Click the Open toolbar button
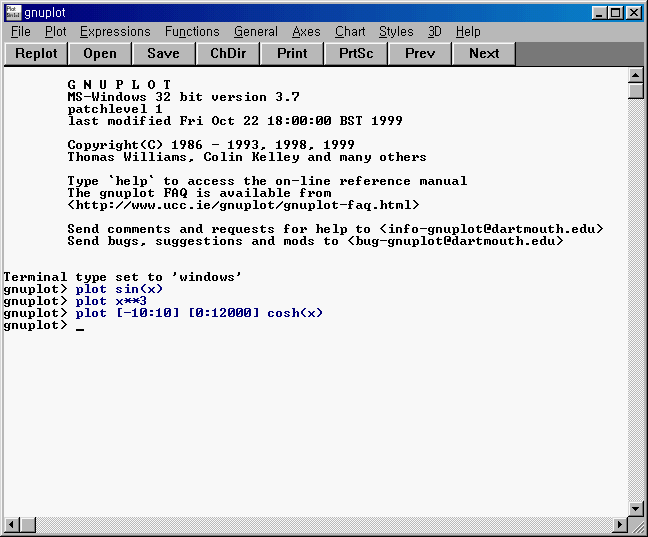The width and height of the screenshot is (648, 537). click(100, 54)
